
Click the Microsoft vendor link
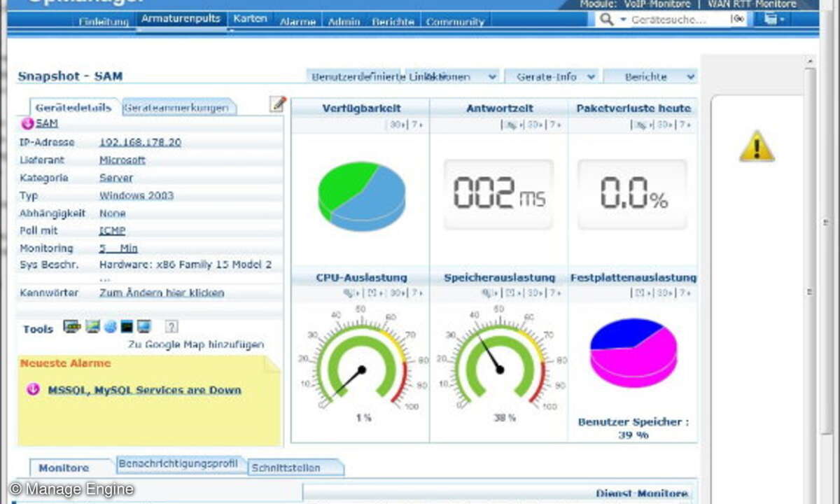coord(122,160)
